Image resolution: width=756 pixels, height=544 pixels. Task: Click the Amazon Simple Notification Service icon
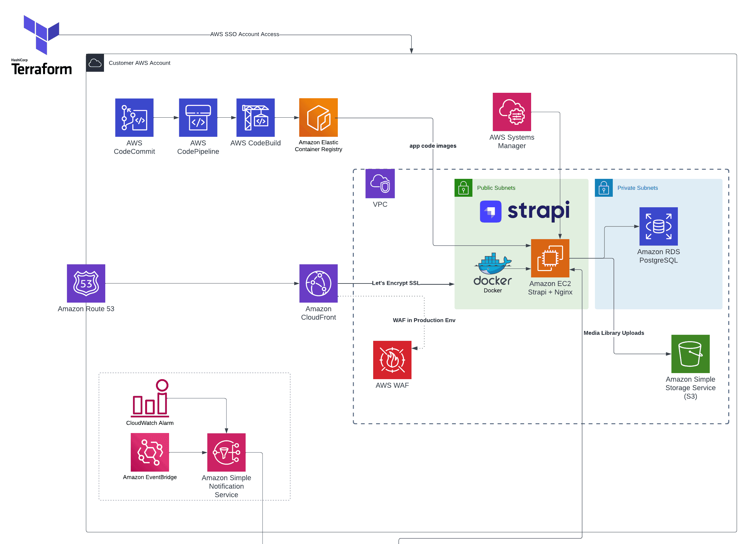coord(226,452)
